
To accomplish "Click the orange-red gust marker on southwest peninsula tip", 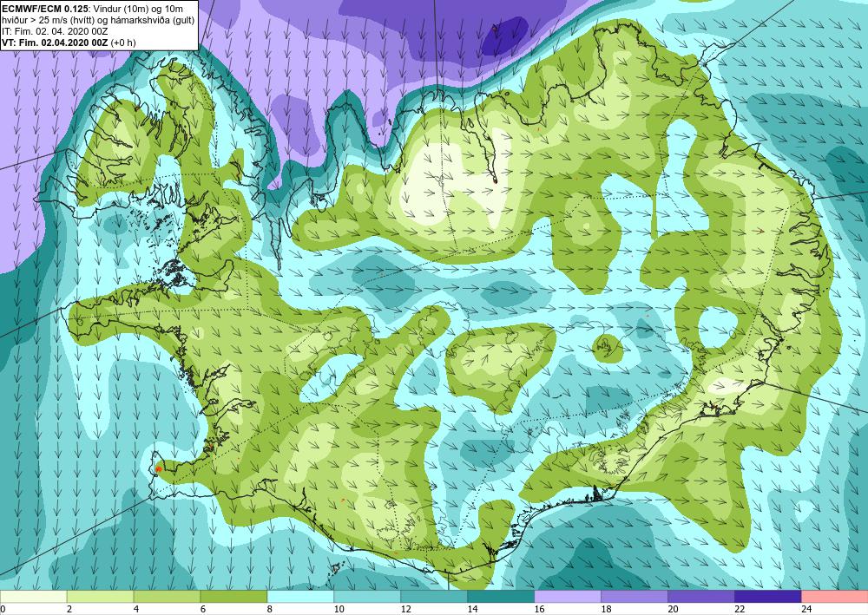I will pos(159,468).
